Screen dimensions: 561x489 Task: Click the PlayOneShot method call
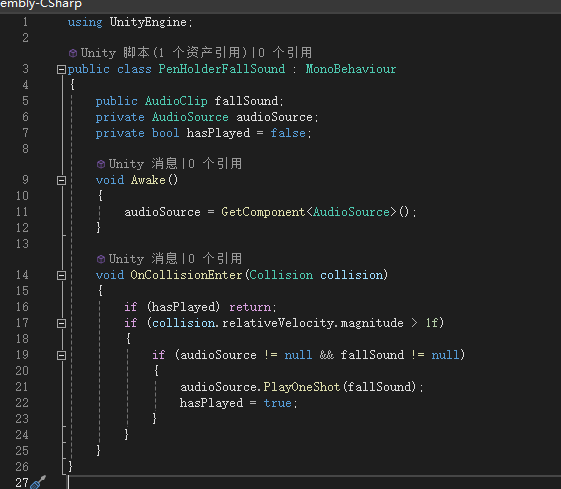tap(301, 387)
